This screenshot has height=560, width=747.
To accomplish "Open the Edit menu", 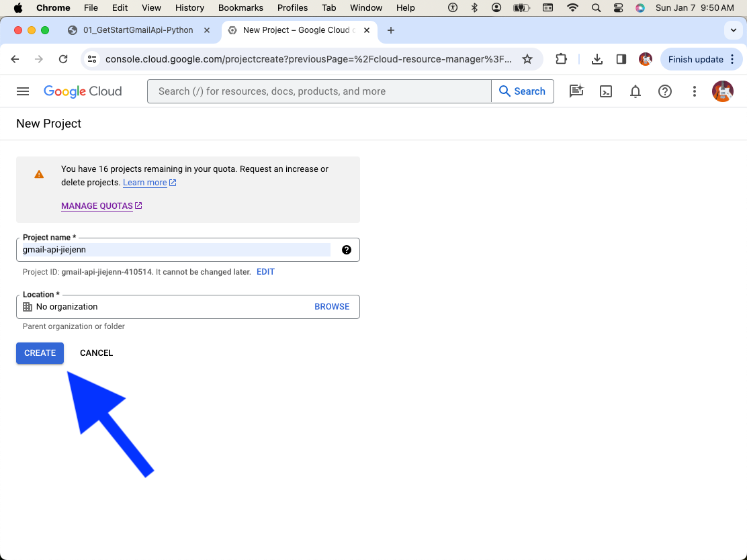I will (x=120, y=7).
